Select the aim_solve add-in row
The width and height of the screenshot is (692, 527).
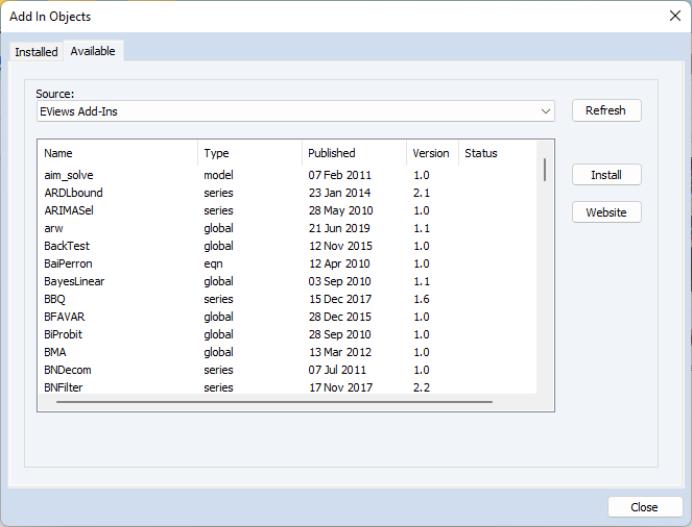pos(69,175)
